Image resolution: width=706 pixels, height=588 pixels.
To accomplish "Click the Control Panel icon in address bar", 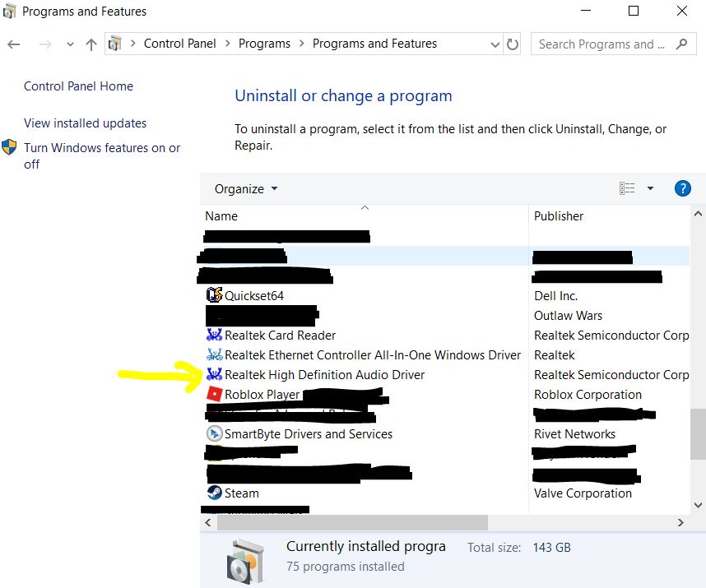I will (115, 44).
